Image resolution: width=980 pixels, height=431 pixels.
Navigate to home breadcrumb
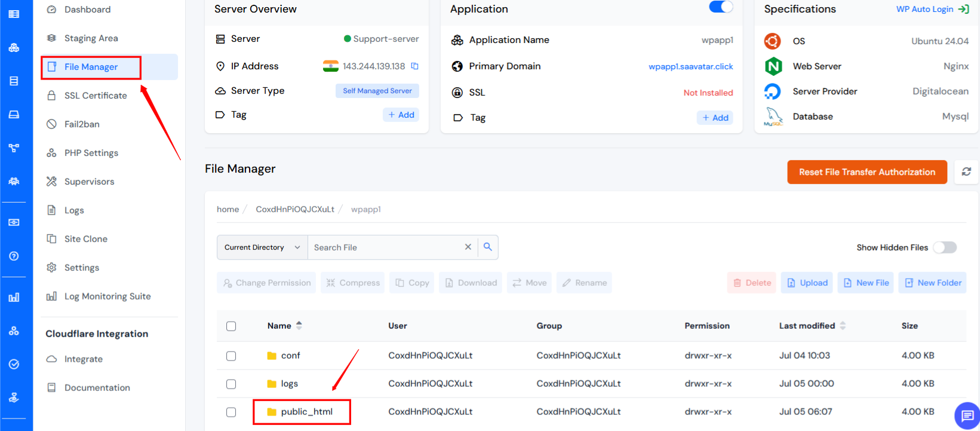228,209
